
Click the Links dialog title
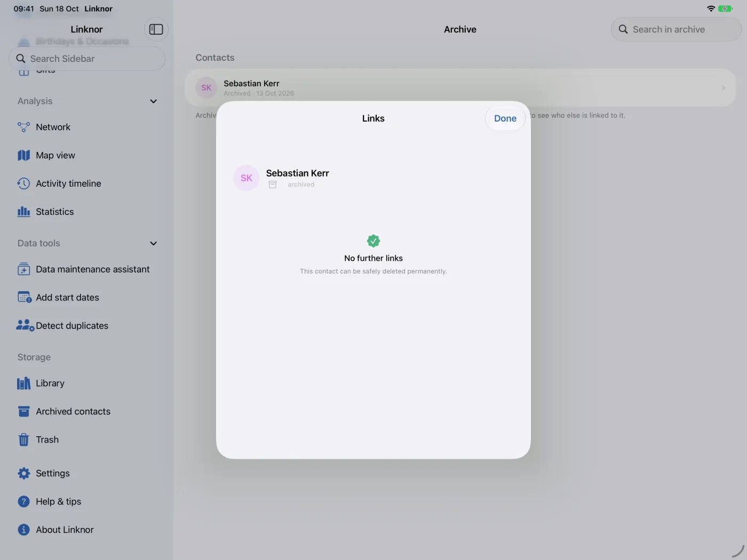click(x=373, y=118)
